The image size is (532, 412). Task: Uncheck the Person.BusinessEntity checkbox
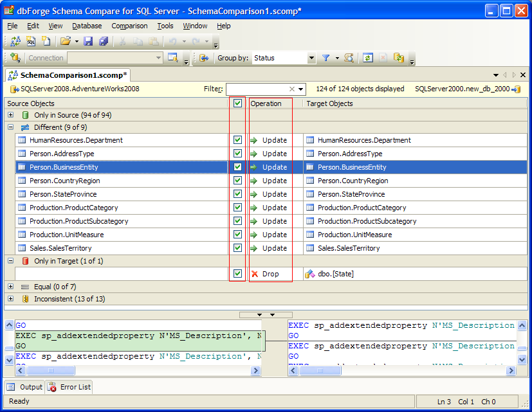click(237, 167)
